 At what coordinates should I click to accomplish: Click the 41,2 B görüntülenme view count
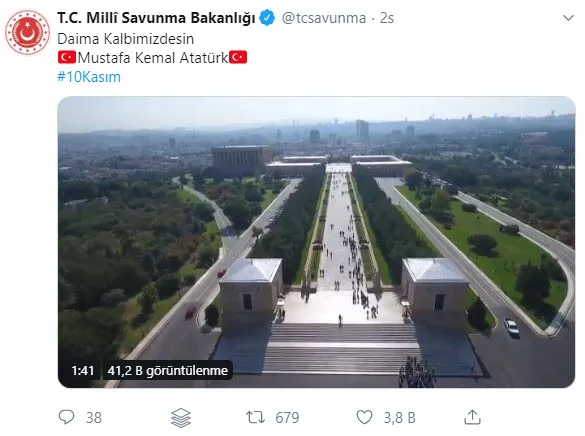(168, 370)
